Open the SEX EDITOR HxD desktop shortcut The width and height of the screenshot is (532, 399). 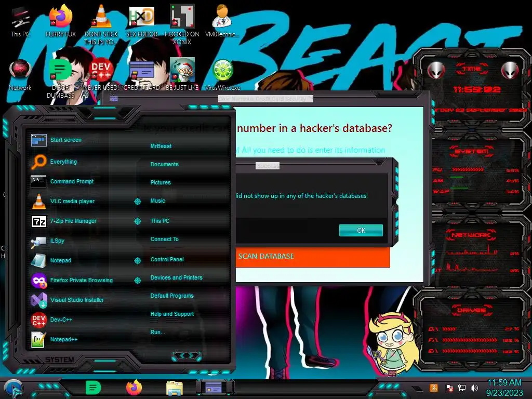tap(142, 21)
